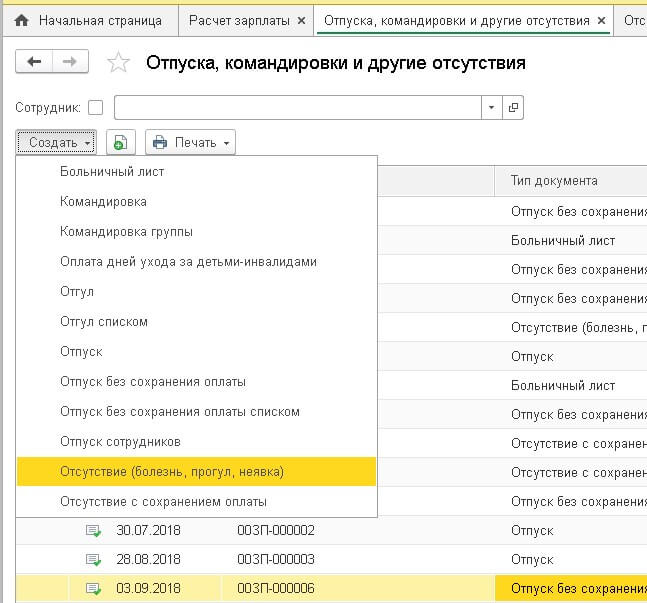Click the home icon on Начальная страница tab
Viewport: 647px width, 603px height.
click(21, 20)
